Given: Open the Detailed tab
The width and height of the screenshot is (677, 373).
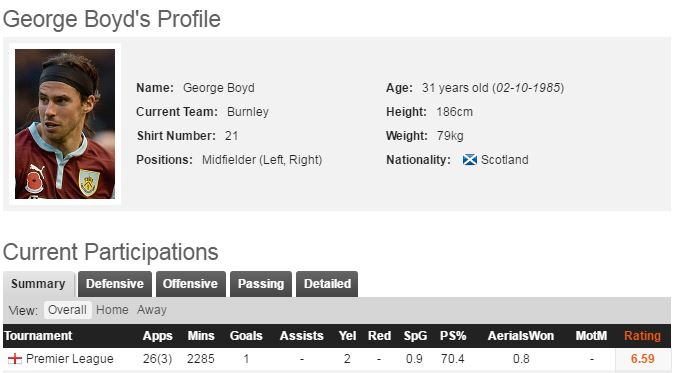Looking at the screenshot, I should 327,284.
